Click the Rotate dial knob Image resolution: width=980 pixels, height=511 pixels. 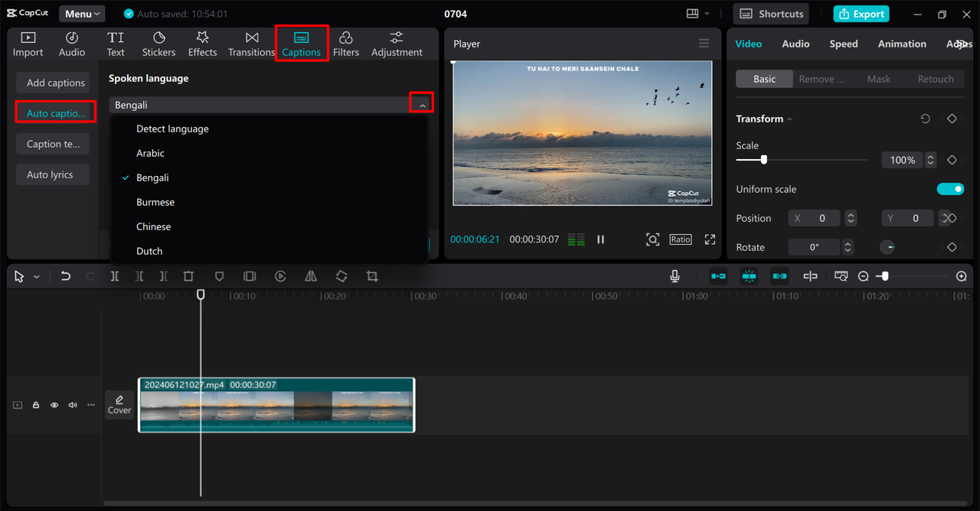coord(887,247)
